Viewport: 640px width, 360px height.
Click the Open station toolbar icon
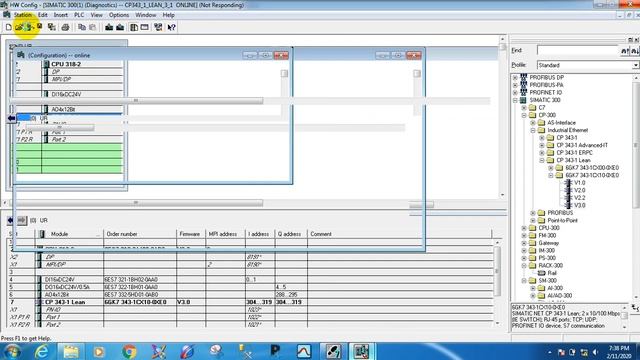[19, 27]
